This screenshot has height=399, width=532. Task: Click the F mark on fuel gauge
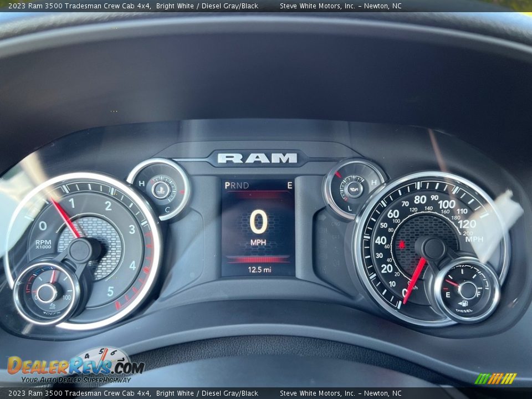point(479,294)
